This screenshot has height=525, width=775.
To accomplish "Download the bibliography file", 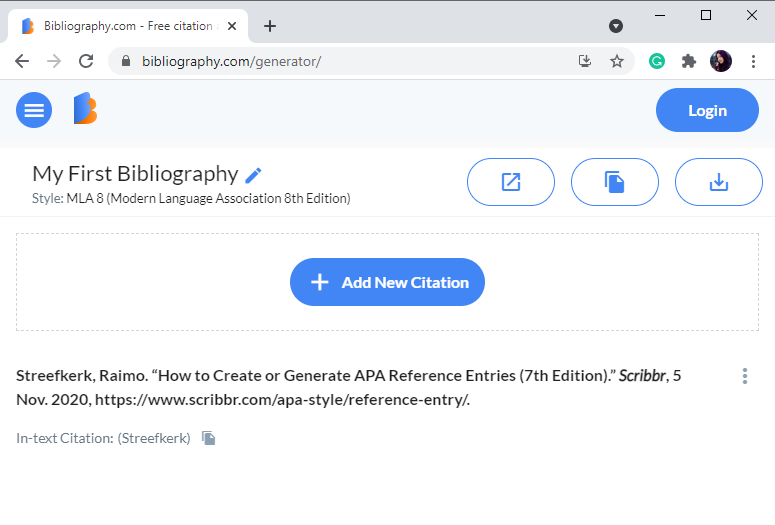I will point(718,182).
